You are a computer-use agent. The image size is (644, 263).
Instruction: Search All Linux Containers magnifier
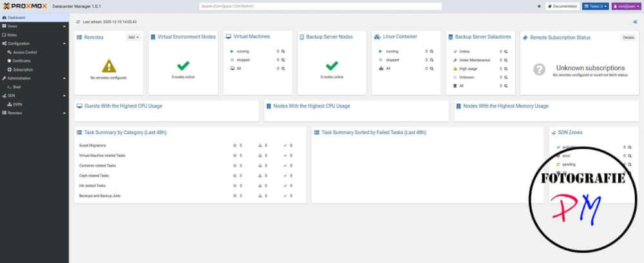pyautogui.click(x=431, y=68)
